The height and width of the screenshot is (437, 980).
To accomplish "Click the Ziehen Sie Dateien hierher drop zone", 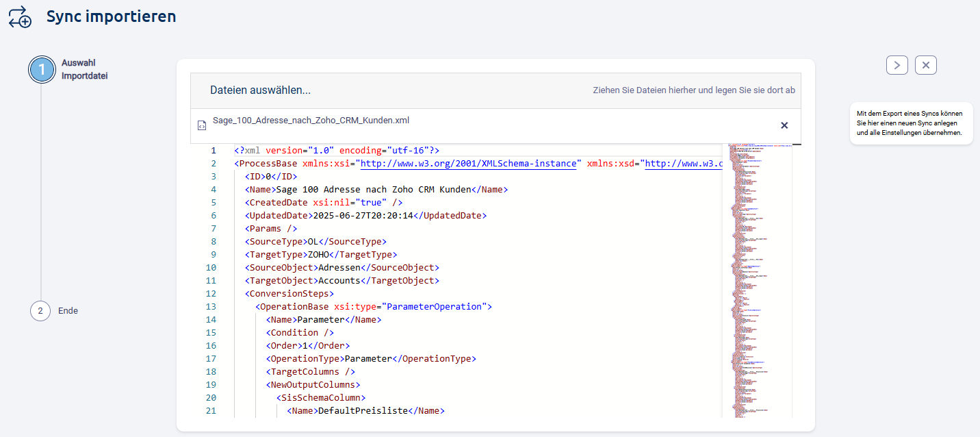I will pyautogui.click(x=693, y=90).
